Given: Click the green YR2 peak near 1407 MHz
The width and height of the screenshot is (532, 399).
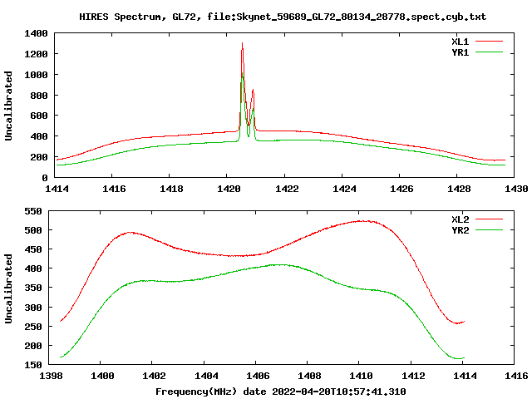Looking at the screenshot, I should tap(281, 264).
